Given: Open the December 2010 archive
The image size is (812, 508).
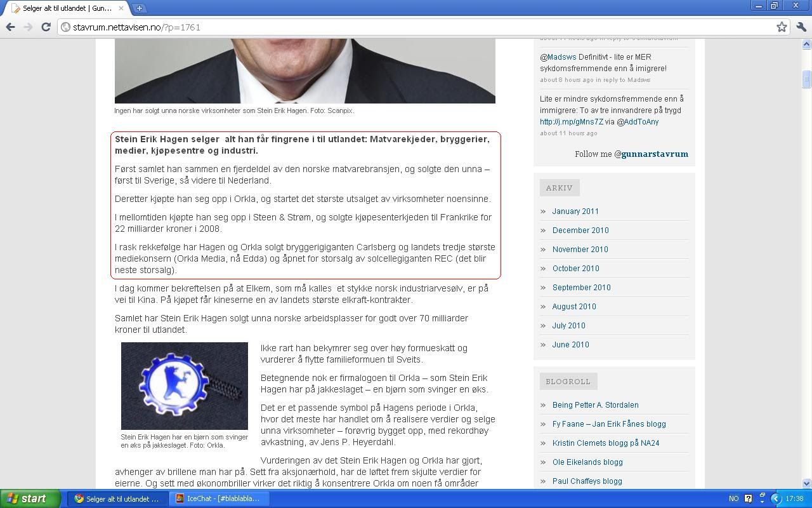Looking at the screenshot, I should coord(580,231).
